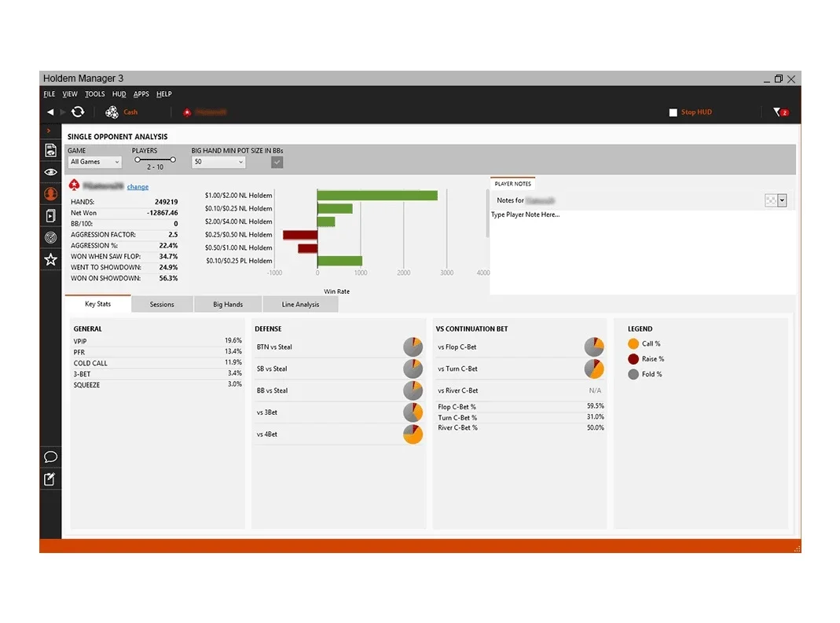Switch to the Sessions tab
This screenshot has width=840, height=623.
point(162,304)
